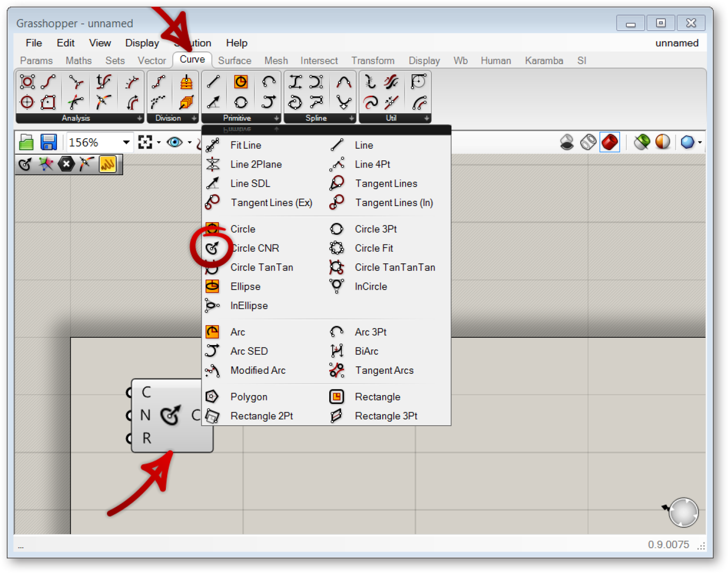Open the 156% zoom level dropdown
The width and height of the screenshot is (728, 573).
tap(126, 142)
